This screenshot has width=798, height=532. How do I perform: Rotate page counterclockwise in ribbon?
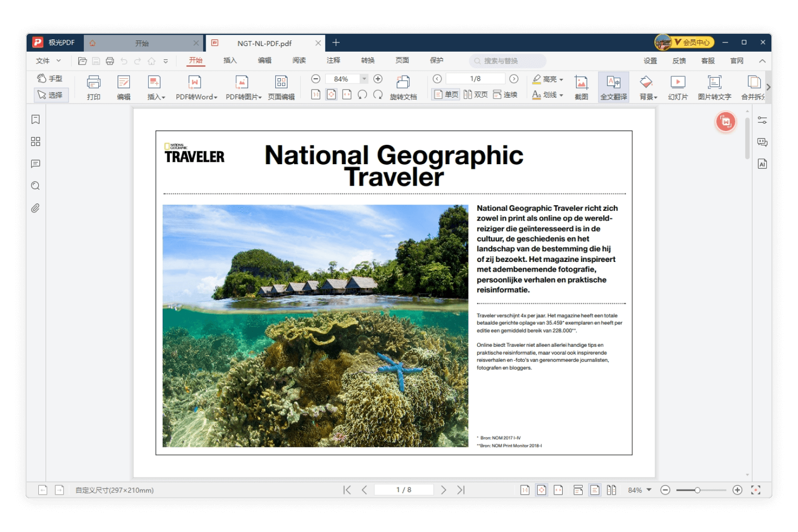pos(362,95)
